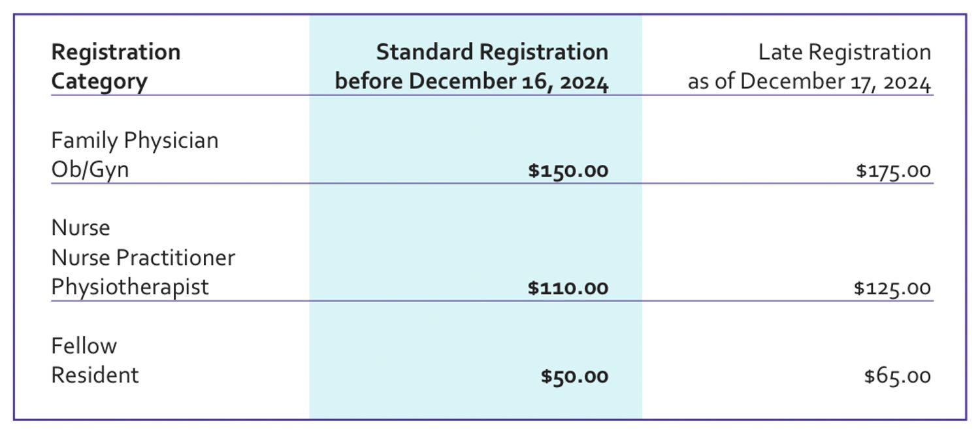Click the Registration word above Category
This screenshot has height=433, width=980.
pos(116,52)
